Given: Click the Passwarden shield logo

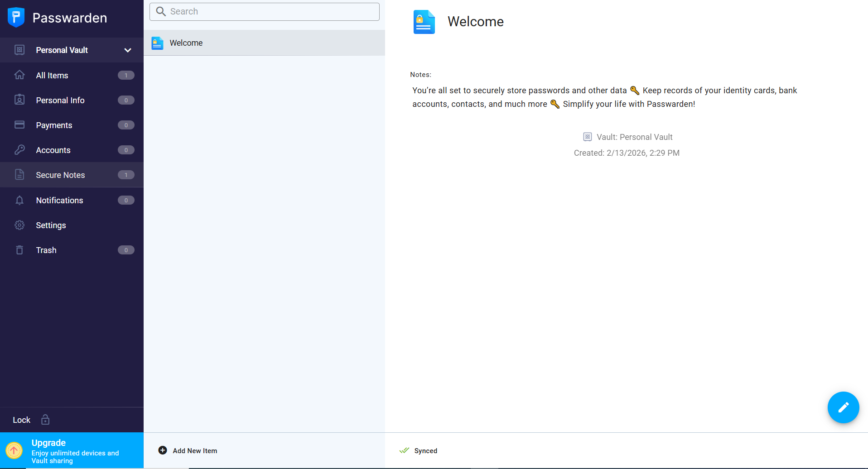Looking at the screenshot, I should (16, 18).
